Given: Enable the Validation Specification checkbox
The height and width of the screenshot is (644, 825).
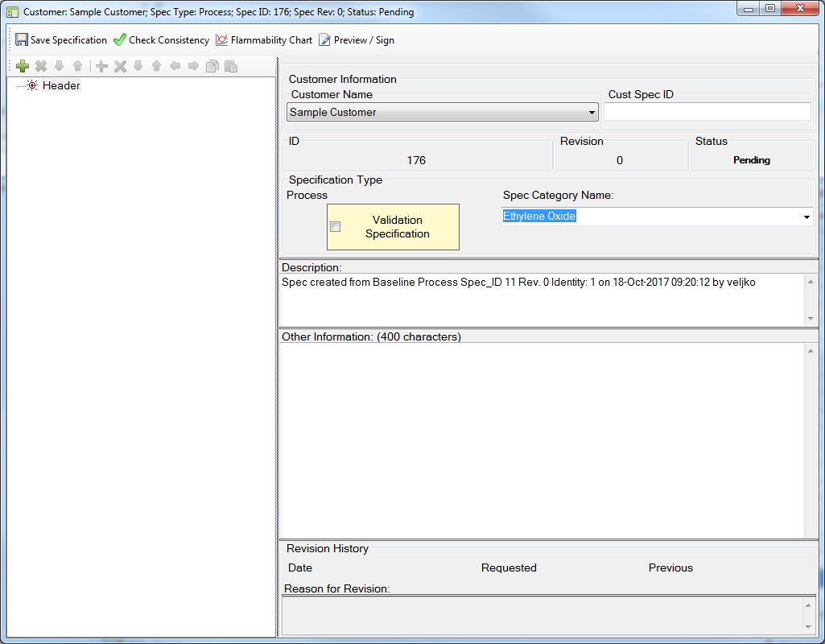Looking at the screenshot, I should [336, 227].
